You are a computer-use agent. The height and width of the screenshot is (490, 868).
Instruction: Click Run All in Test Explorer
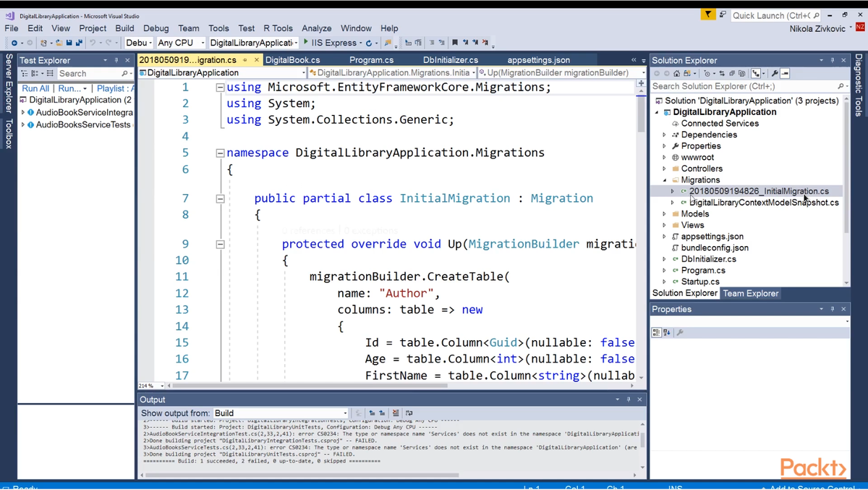point(35,88)
